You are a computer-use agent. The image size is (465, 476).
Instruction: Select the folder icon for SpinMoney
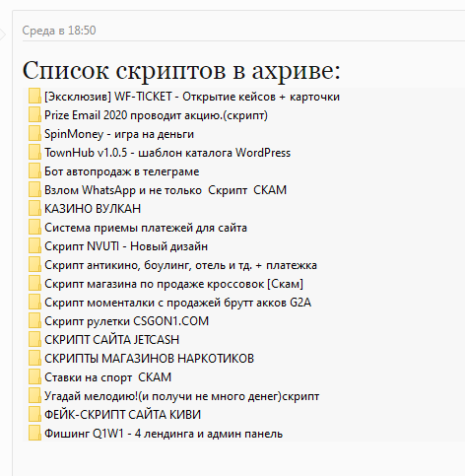[x=34, y=134]
